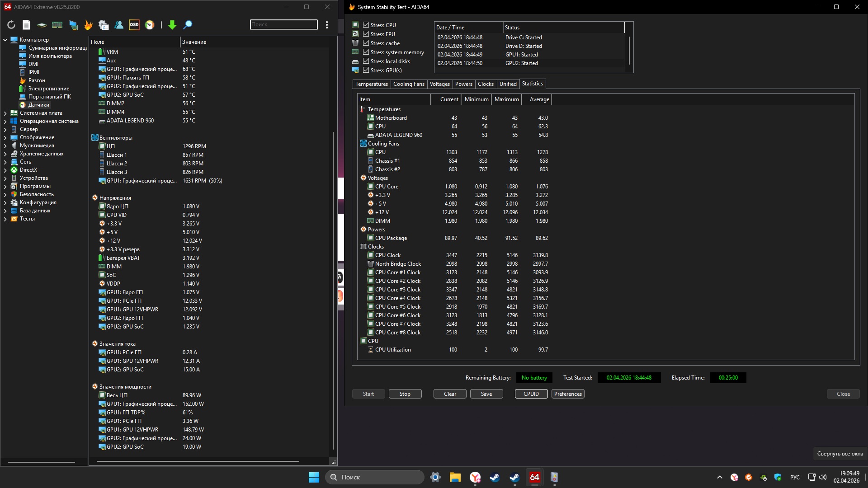This screenshot has width=868, height=488.
Task: Select Датчики in the AIDA64 tree
Action: [x=38, y=105]
